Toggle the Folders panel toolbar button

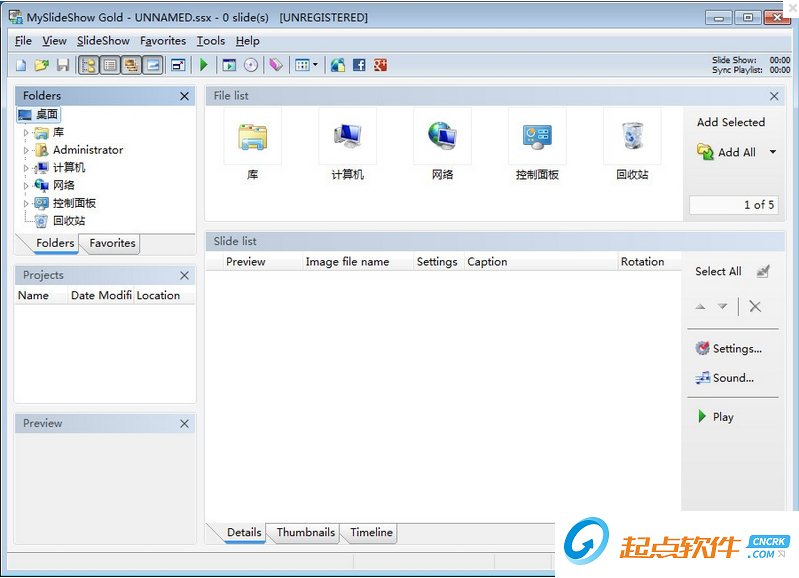89,65
